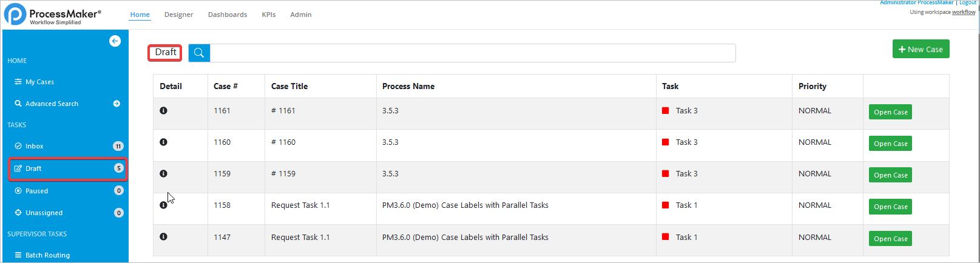Go to Inbox task list
The height and width of the screenshot is (263, 980).
34,146
